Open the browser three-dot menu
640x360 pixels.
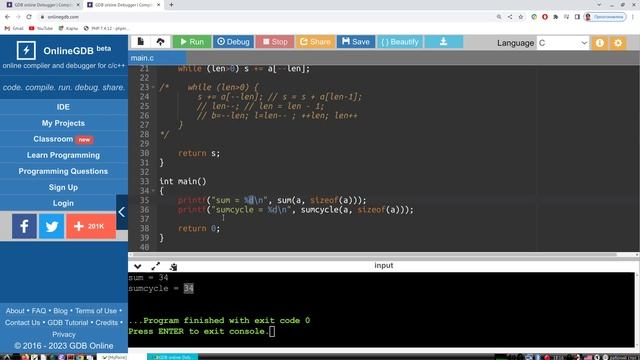pos(633,17)
